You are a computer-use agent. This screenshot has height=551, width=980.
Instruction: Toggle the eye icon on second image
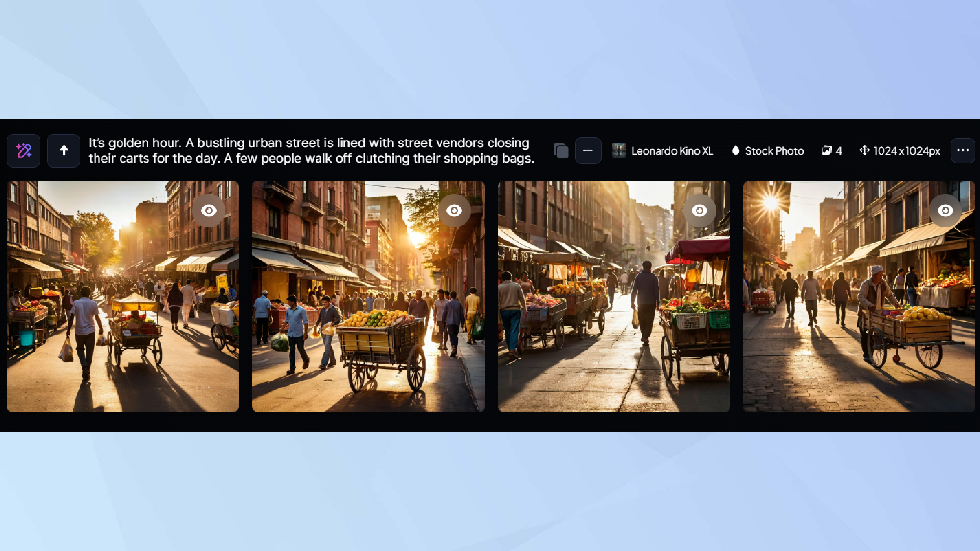click(x=454, y=211)
